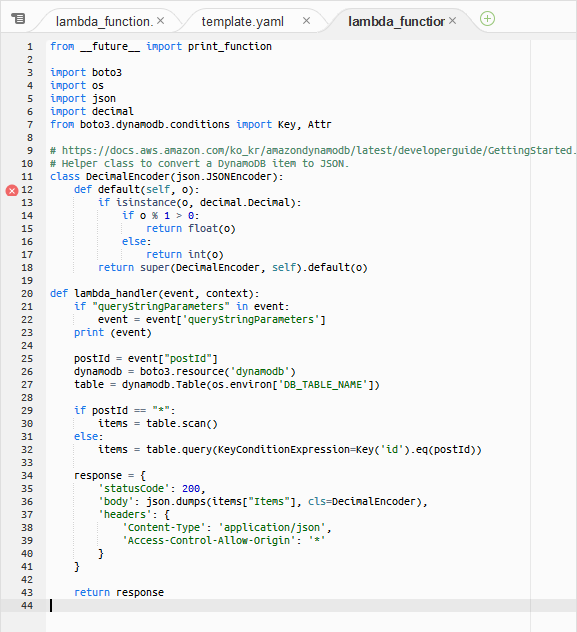The image size is (577, 632).
Task: Open the tab list menu icon
Action: [18, 19]
